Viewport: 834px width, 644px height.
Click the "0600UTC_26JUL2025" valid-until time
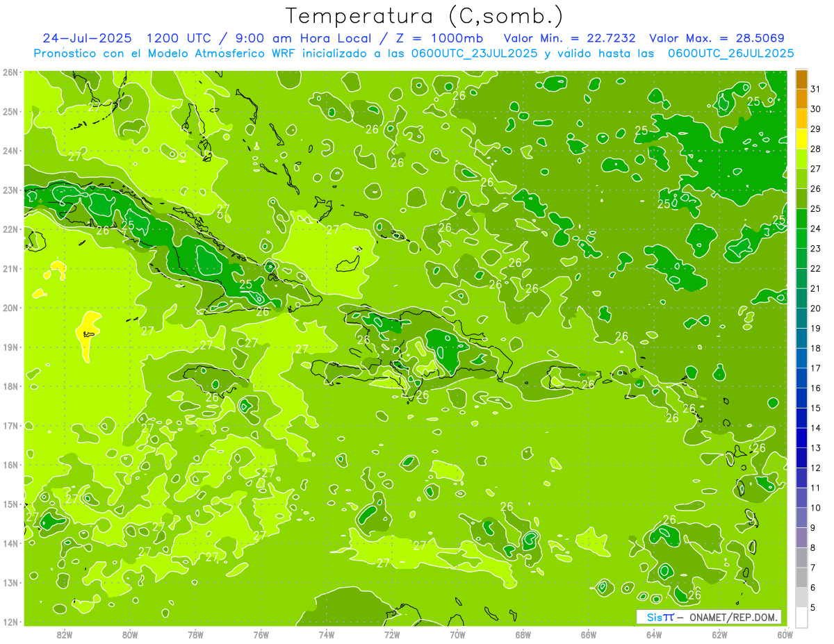click(x=730, y=53)
